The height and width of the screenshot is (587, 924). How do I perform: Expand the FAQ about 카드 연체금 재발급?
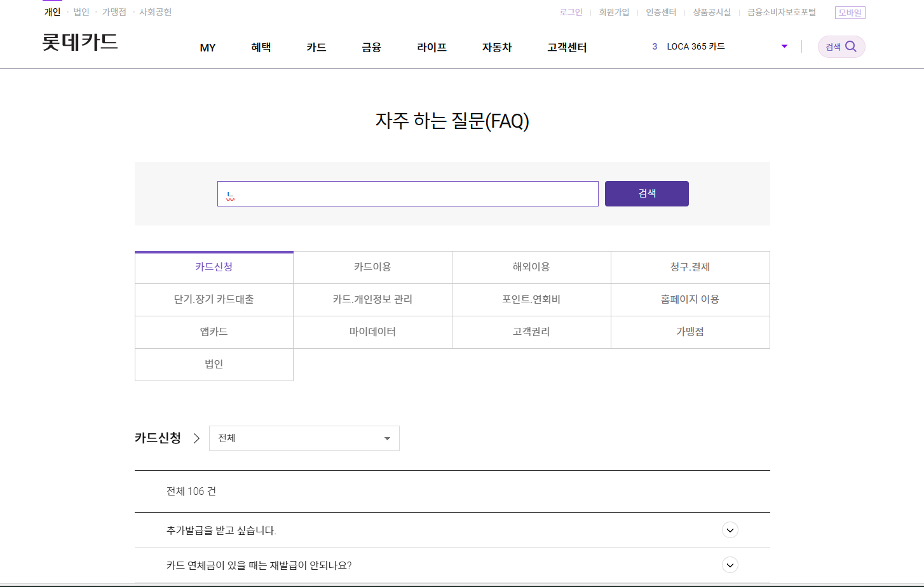coord(730,565)
